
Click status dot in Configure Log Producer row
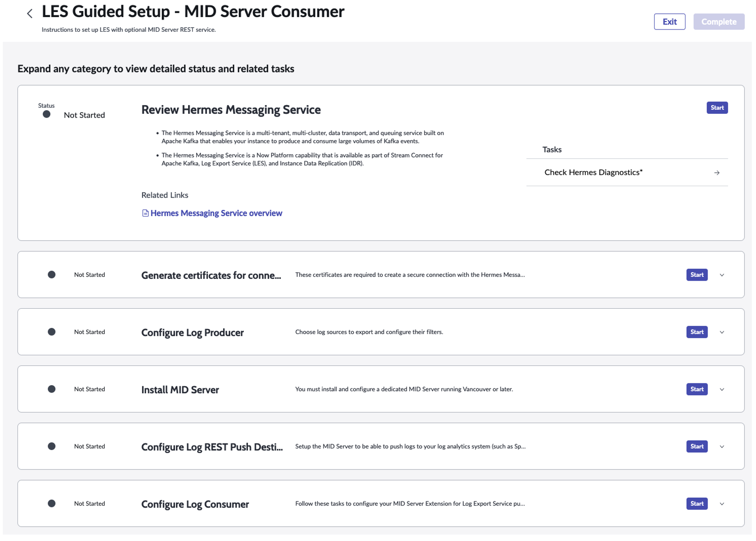tap(52, 332)
